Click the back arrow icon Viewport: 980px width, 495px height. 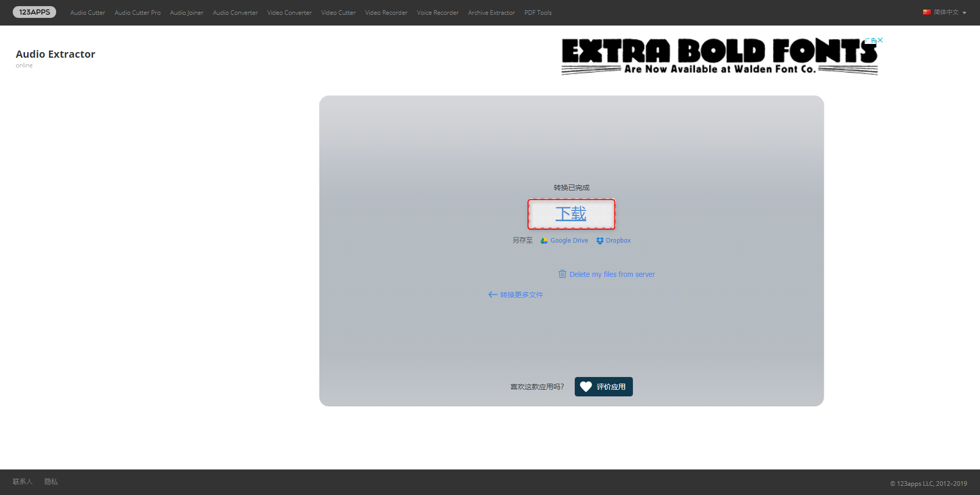[x=493, y=295]
